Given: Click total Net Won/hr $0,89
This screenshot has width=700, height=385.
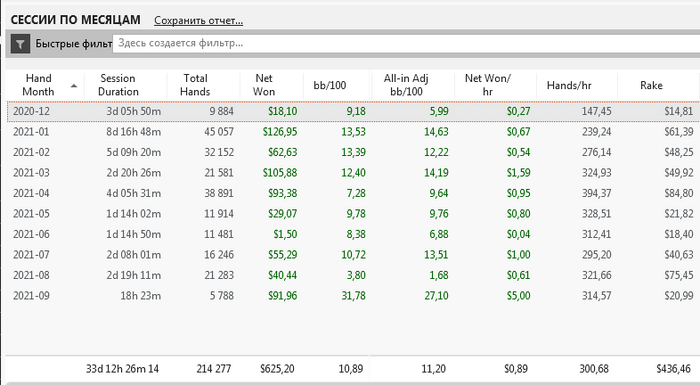Looking at the screenshot, I should pyautogui.click(x=516, y=369).
